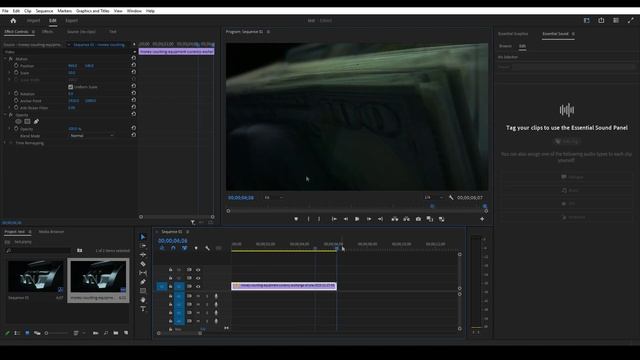The height and width of the screenshot is (360, 640).
Task: Select the Slip tool
Action: click(x=143, y=273)
